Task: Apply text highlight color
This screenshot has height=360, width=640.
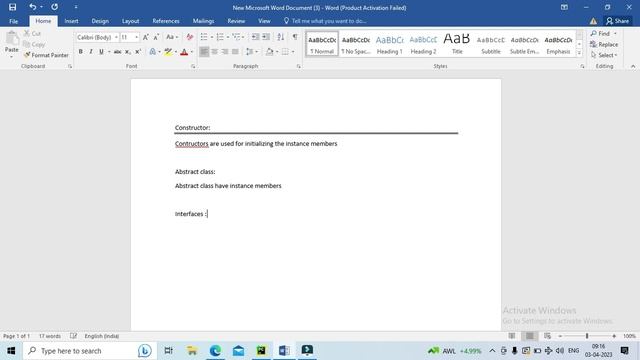Action: pos(168,52)
